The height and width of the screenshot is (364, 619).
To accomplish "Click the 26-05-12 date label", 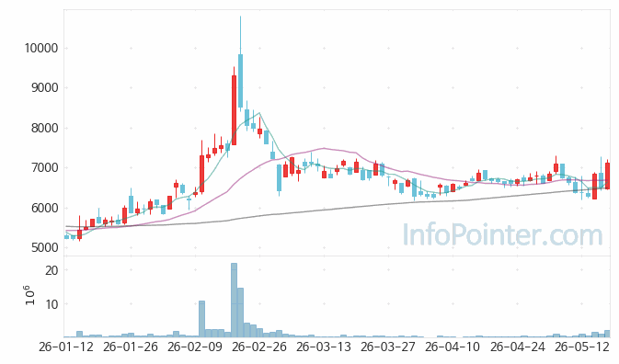I will tap(581, 347).
